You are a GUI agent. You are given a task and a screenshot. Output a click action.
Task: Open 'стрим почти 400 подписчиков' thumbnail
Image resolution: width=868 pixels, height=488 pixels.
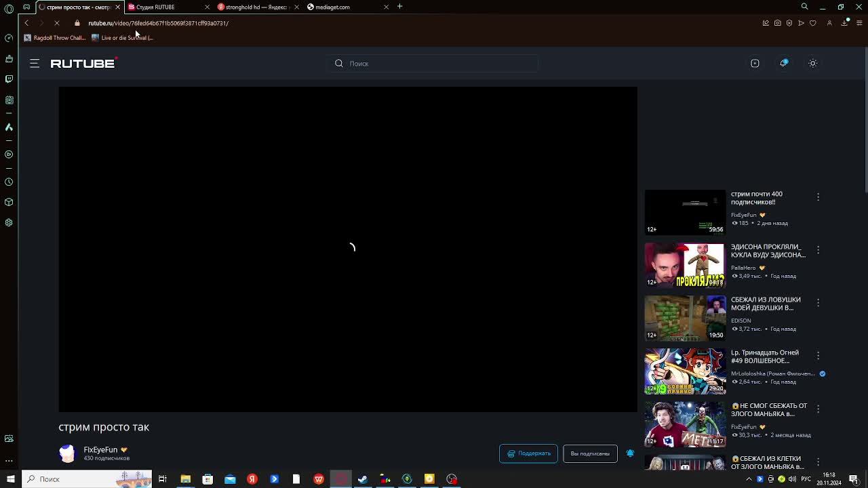685,212
